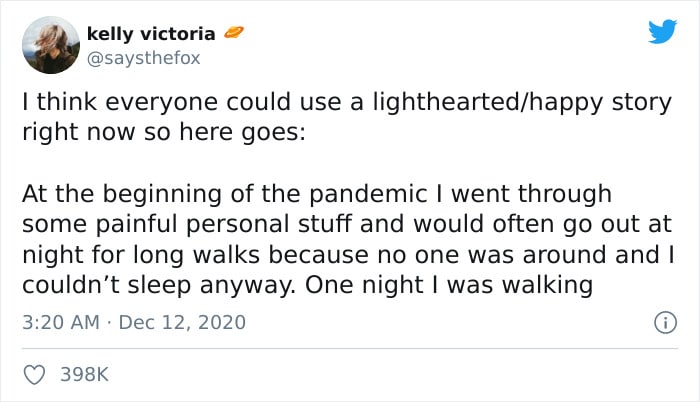Click the text 'right now so here goes:'
Image resolution: width=700 pixels, height=402 pixels.
click(164, 133)
